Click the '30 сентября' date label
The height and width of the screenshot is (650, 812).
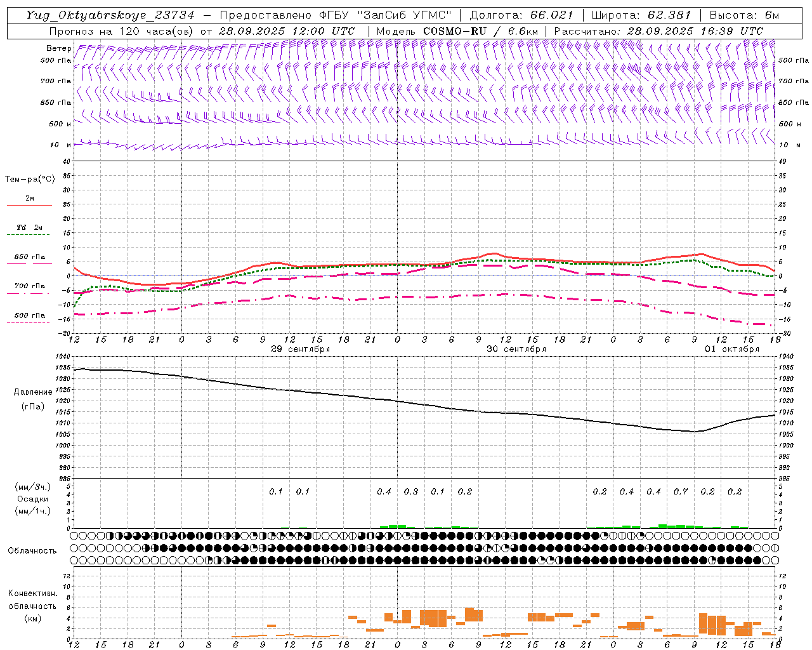(516, 349)
